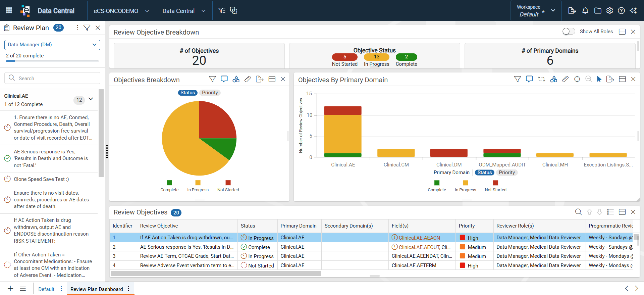The height and width of the screenshot is (295, 644).
Task: Open Clinical.AE.AEACN field link
Action: tap(419, 238)
